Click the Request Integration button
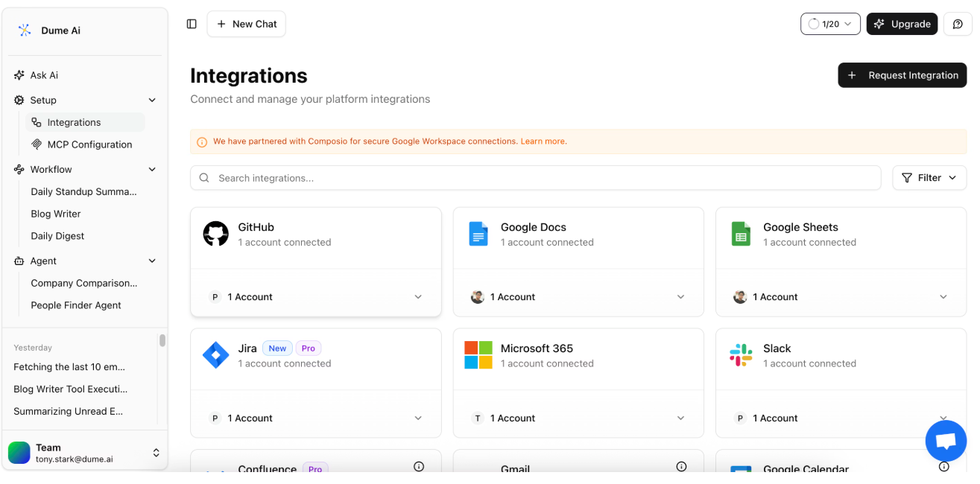This screenshot has height=484, width=980. [x=902, y=75]
